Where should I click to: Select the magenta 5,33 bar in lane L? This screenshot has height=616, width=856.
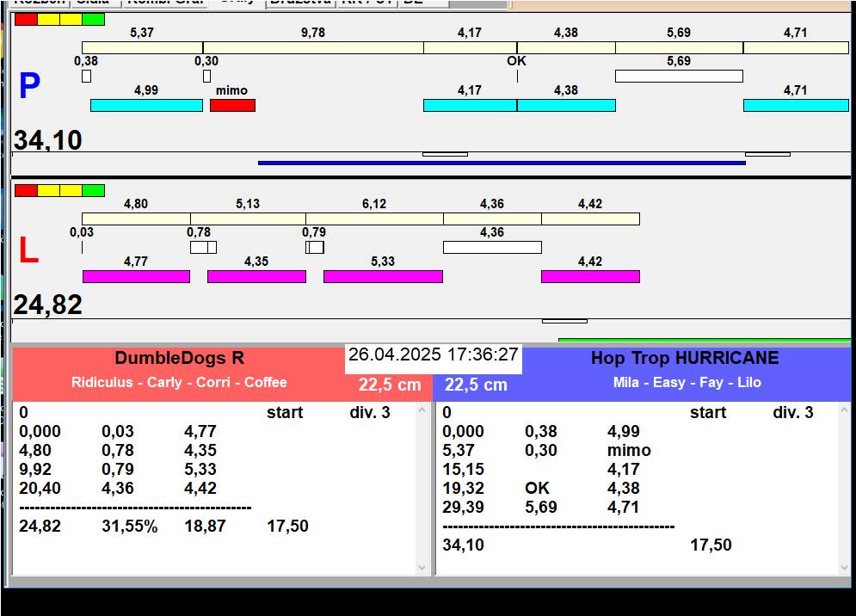coord(383,276)
